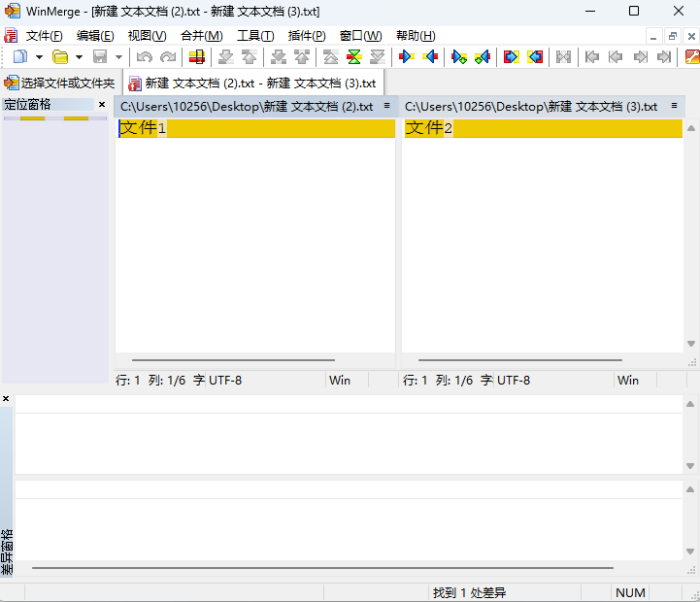700x602 pixels.
Task: Close the 差异窗格 diff pane
Action: [x=6, y=399]
